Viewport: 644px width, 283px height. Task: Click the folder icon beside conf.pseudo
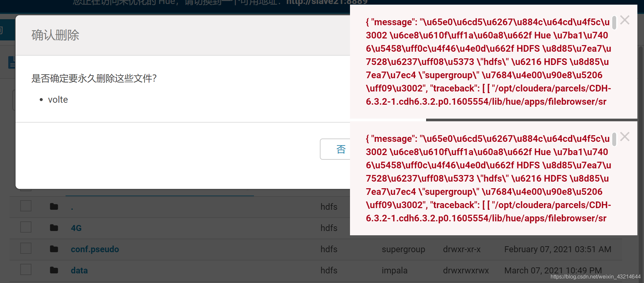(x=54, y=249)
